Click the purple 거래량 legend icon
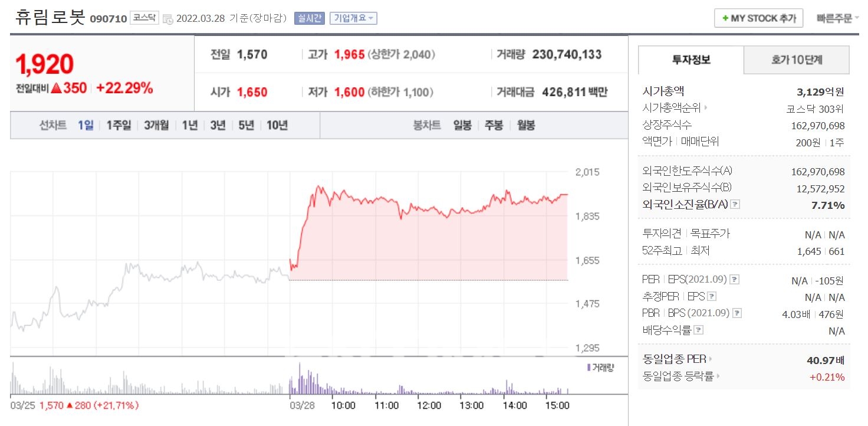Screen dimensions: 868x426 coord(588,367)
